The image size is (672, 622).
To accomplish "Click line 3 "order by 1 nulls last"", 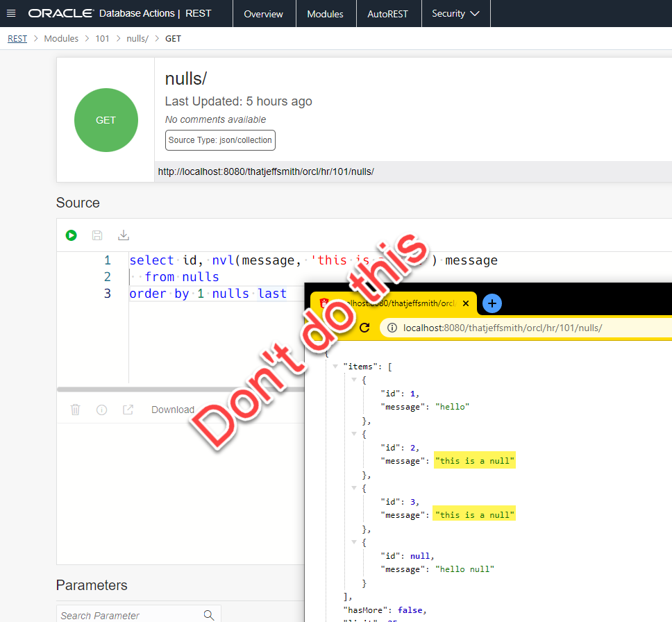I will point(208,294).
